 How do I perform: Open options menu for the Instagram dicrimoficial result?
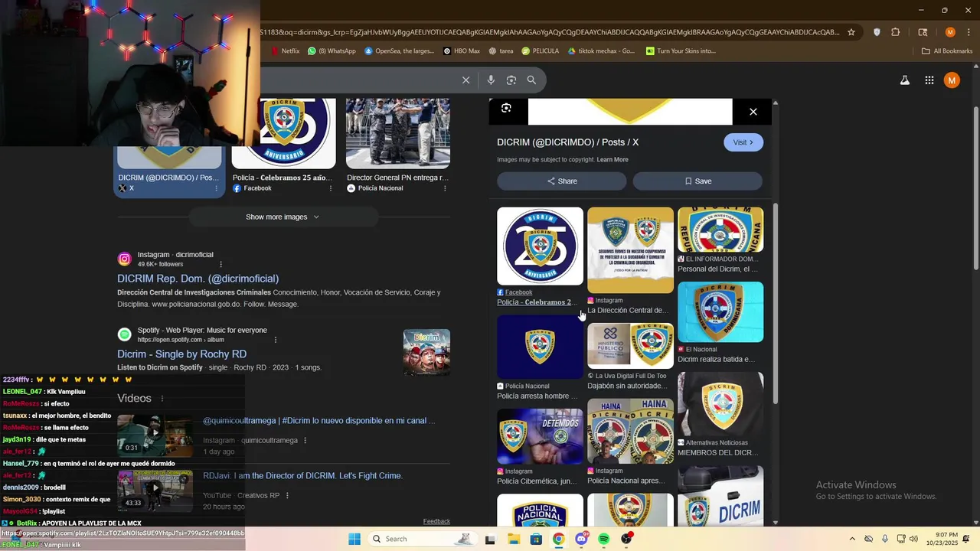221,264
